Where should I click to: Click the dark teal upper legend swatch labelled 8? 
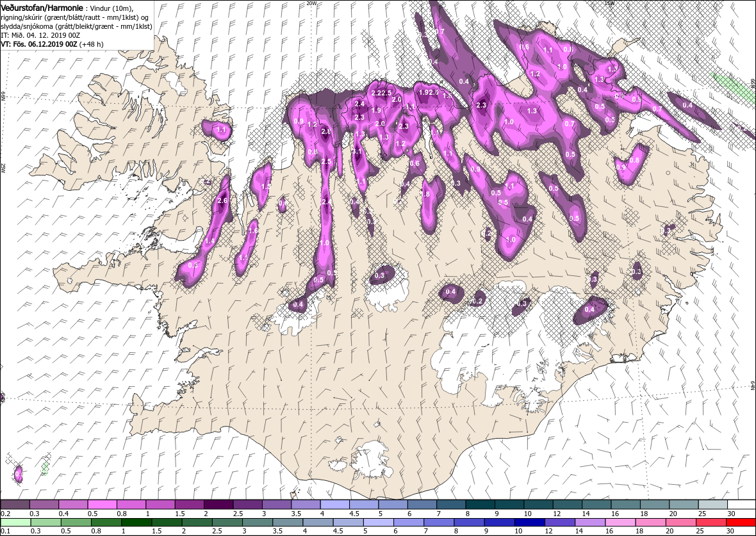pyautogui.click(x=481, y=504)
